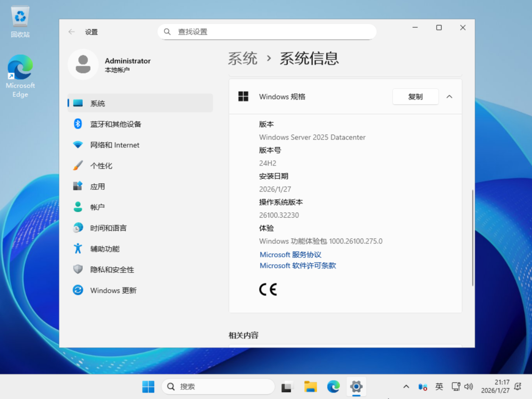
Task: Click the Administrator account name
Action: [x=128, y=61]
